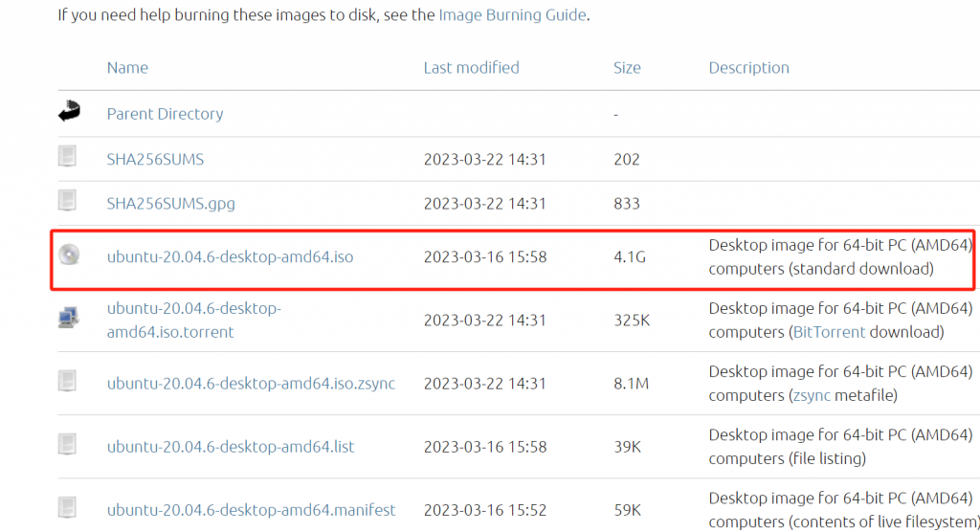Viewport: 980px width, 532px height.
Task: Download ubuntu-20.04.6-desktop-amd64.iso.zsync
Action: 251,384
